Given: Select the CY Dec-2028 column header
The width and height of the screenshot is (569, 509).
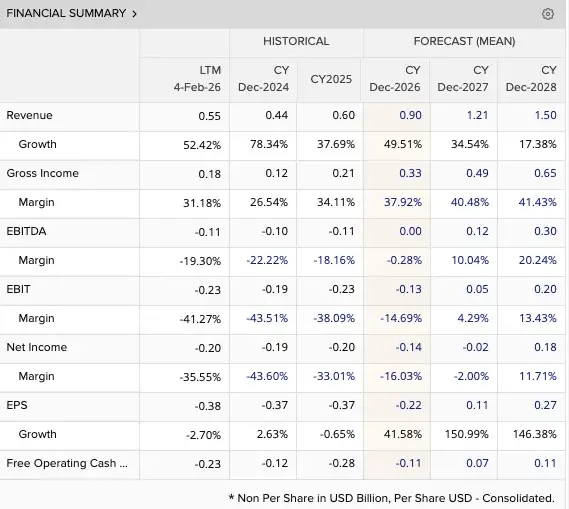Looking at the screenshot, I should [531, 79].
